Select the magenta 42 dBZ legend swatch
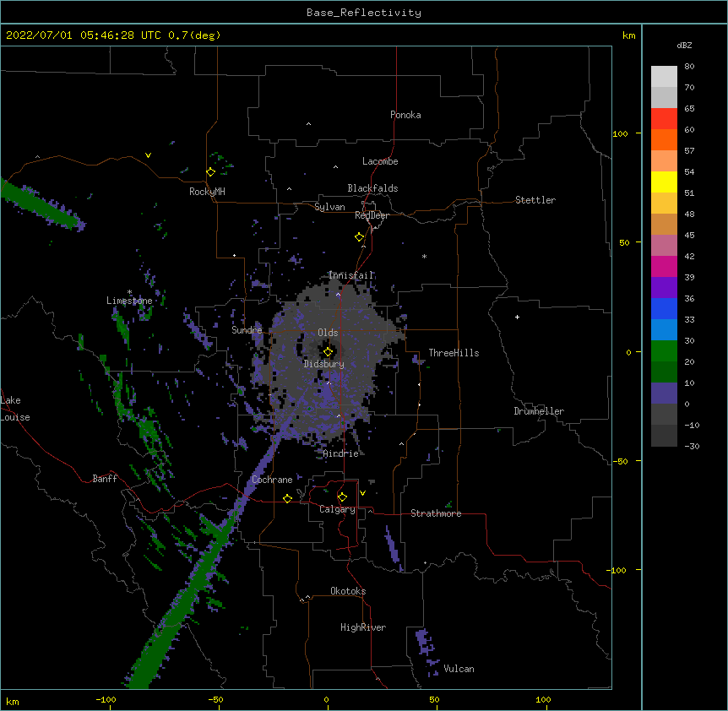This screenshot has width=728, height=711. pos(664,266)
